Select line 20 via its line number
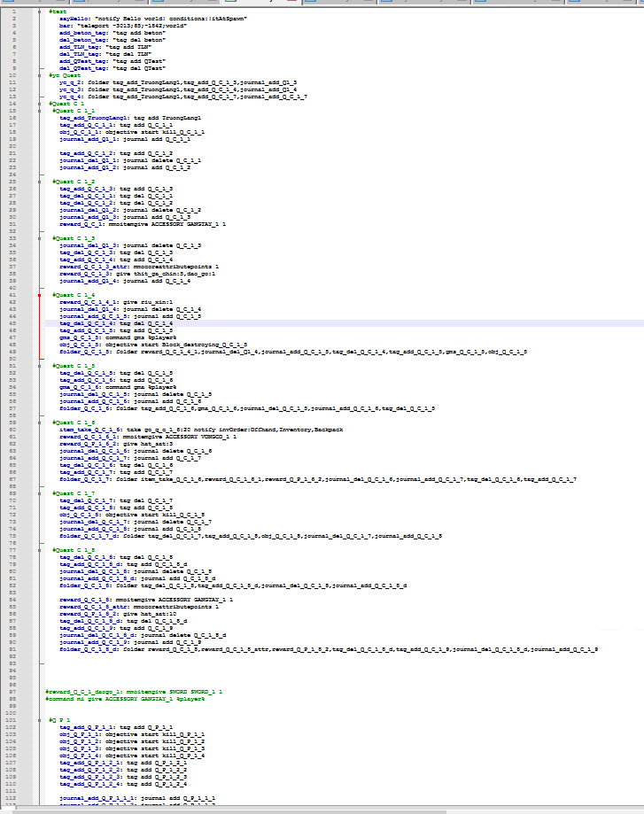This screenshot has width=644, height=814. pyautogui.click(x=12, y=146)
